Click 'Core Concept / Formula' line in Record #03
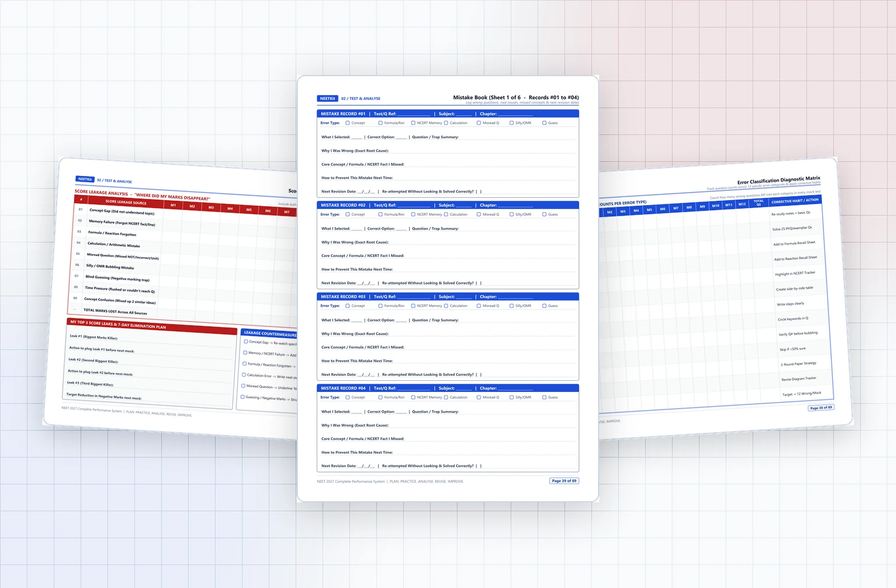 (x=448, y=347)
